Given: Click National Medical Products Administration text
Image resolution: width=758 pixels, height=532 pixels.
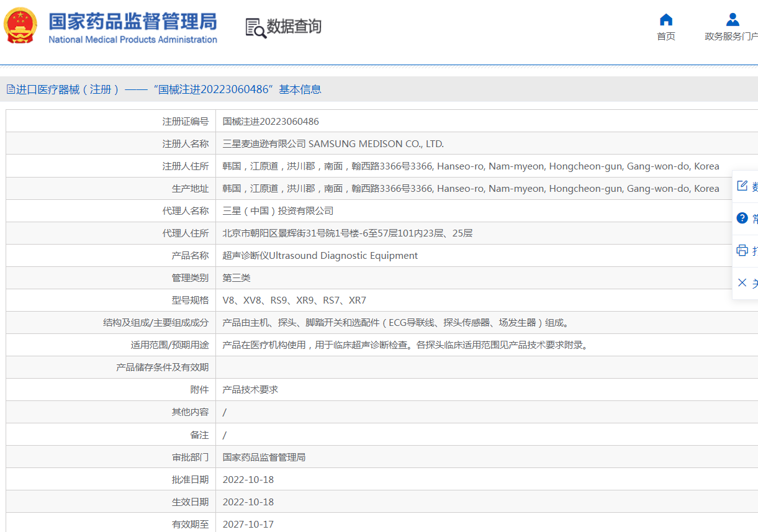Looking at the screenshot, I should (133, 40).
